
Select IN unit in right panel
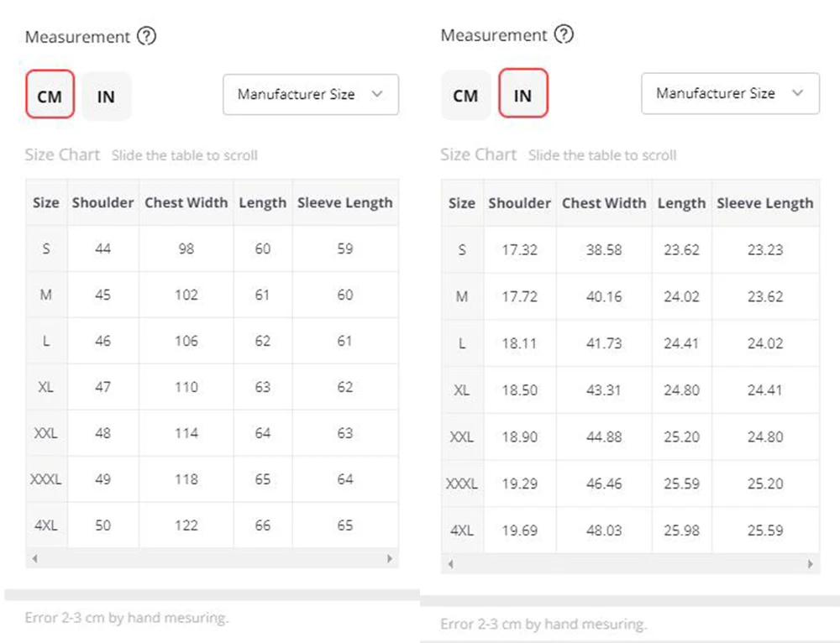[522, 95]
